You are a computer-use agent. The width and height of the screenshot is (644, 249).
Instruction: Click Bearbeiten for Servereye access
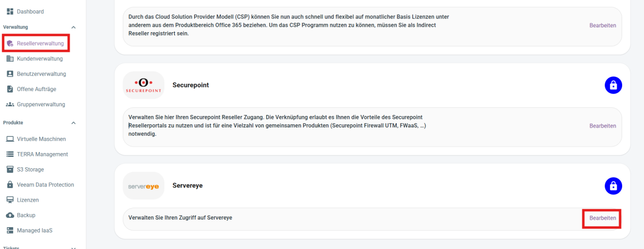(603, 218)
